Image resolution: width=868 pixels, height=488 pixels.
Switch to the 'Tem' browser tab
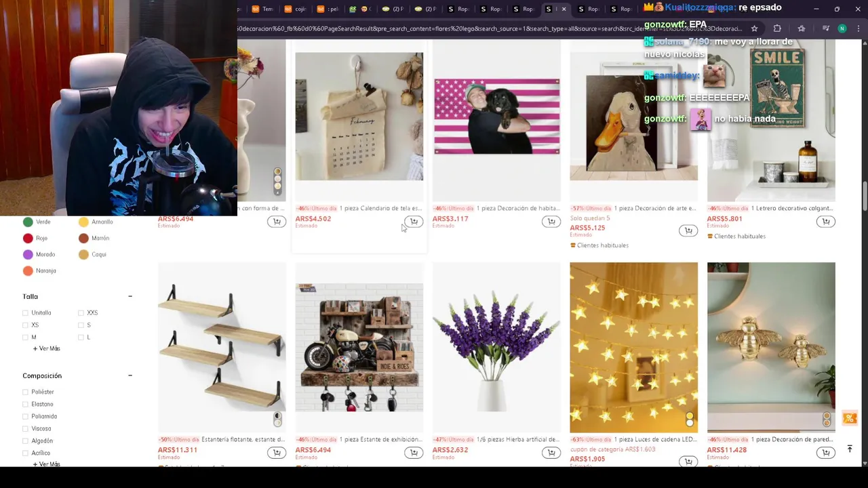click(x=262, y=9)
